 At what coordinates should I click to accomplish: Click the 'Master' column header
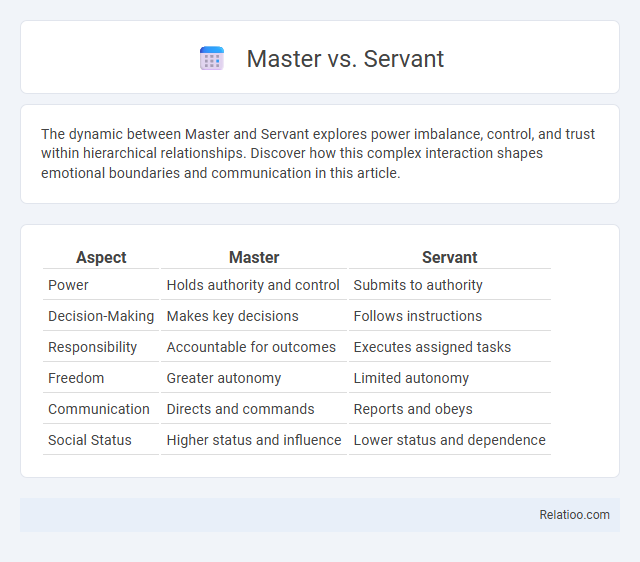point(254,258)
